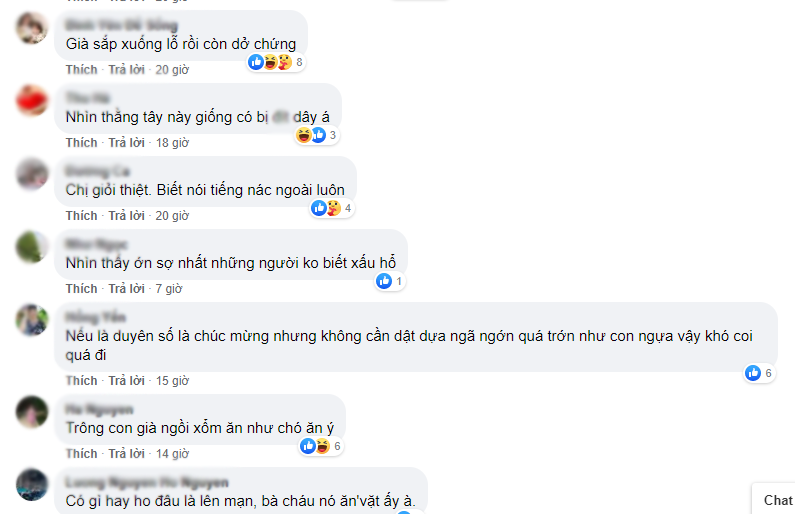Open the 15 giờ timestamp link

pyautogui.click(x=172, y=381)
